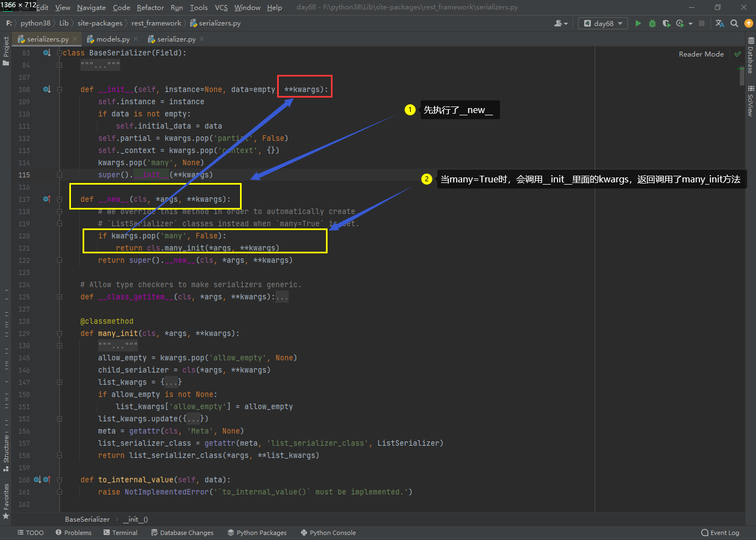Toggle the Favorites tool window
This screenshot has width=756, height=540.
click(x=6, y=501)
